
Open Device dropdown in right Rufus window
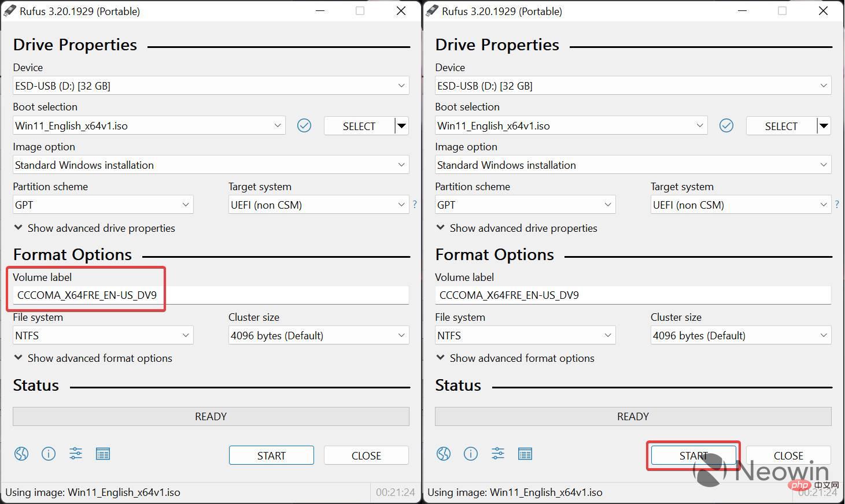pyautogui.click(x=633, y=86)
